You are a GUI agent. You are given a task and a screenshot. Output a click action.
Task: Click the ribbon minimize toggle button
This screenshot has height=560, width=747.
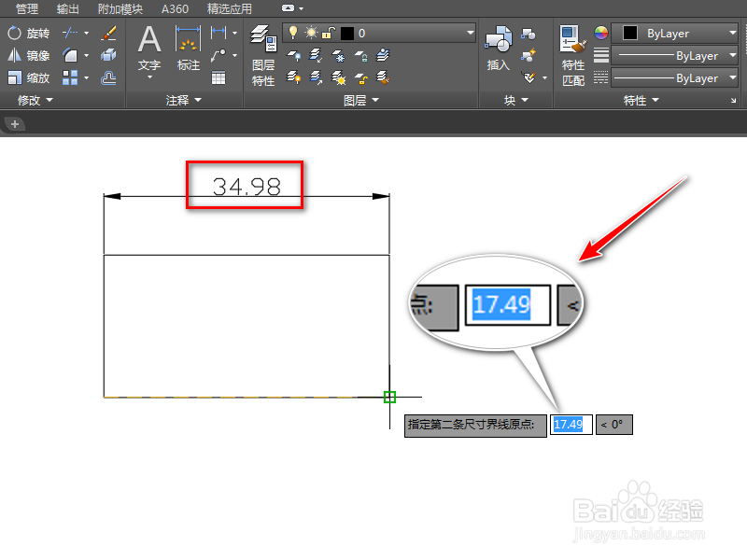pos(288,8)
